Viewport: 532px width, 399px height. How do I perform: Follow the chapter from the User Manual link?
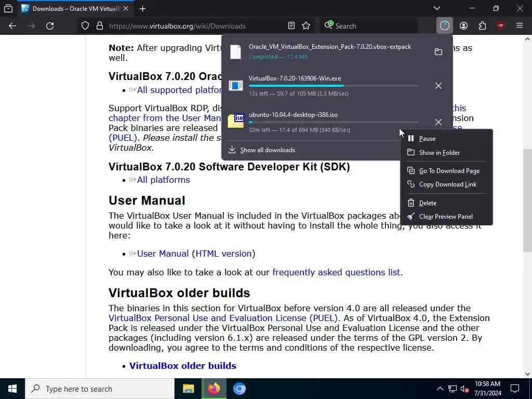tap(165, 118)
